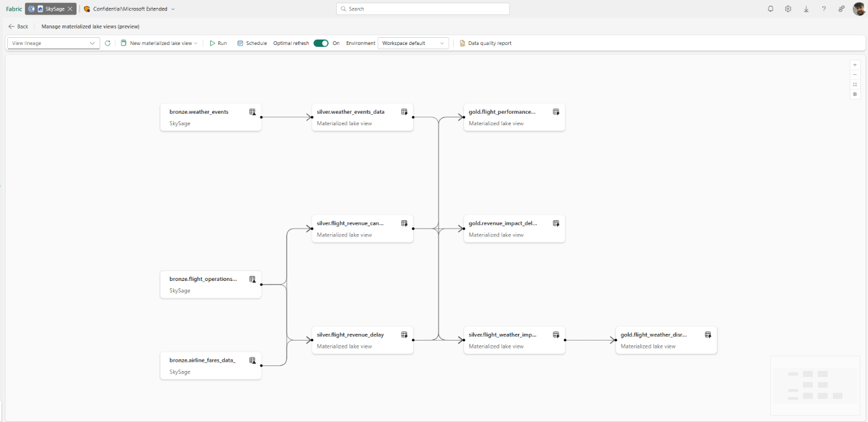Viewport: 868px width, 422px height.
Task: Click the fit to view icon
Action: 855,85
